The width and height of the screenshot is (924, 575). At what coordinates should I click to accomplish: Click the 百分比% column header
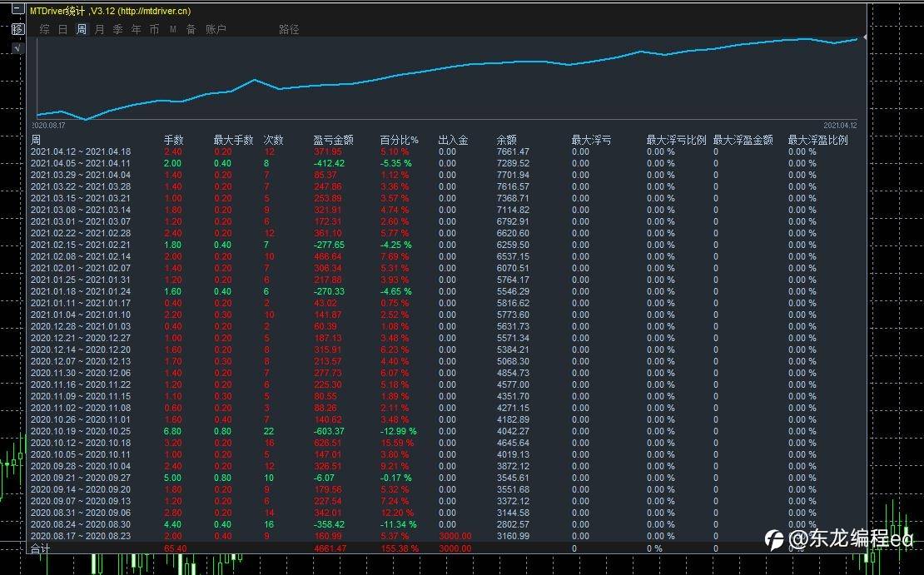coord(400,140)
